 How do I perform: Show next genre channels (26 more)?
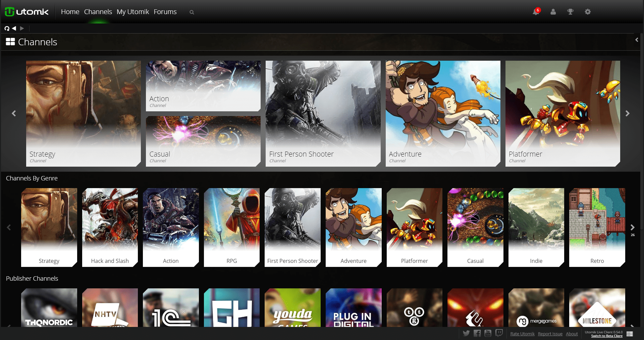tap(633, 228)
